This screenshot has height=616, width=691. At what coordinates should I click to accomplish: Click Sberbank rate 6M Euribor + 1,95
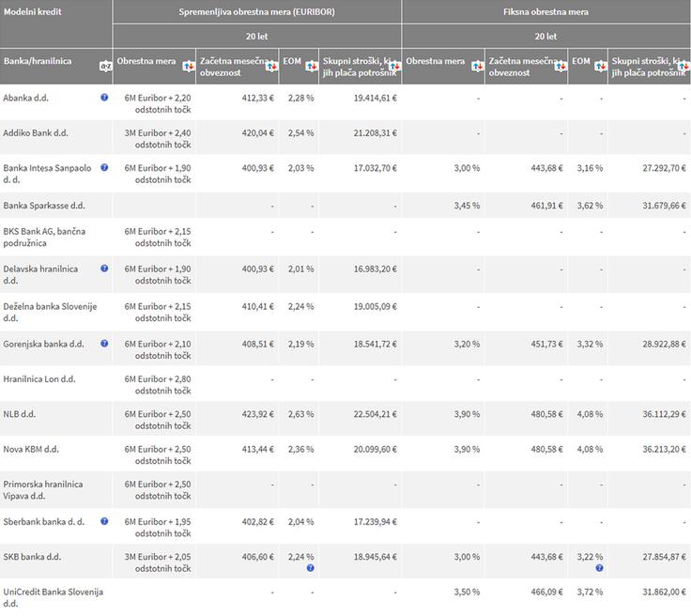[158, 528]
